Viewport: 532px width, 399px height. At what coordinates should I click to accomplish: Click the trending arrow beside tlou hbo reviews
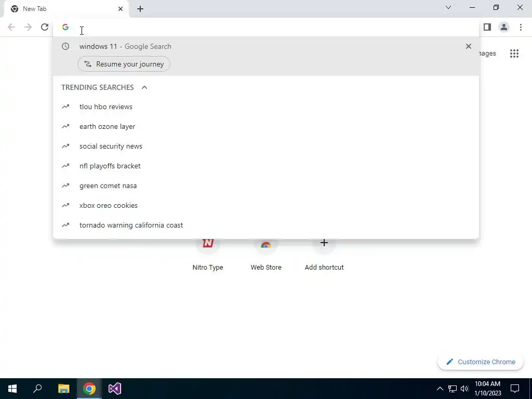click(x=65, y=107)
